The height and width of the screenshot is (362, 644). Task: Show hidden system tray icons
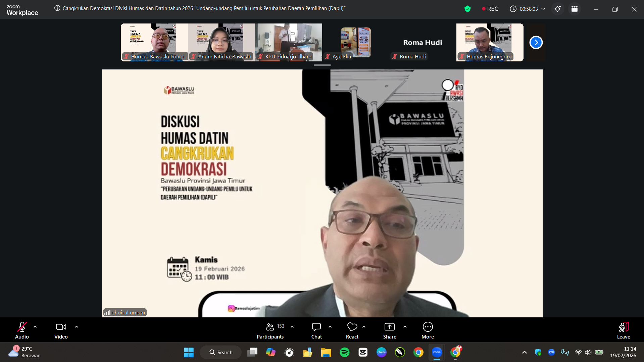click(525, 352)
